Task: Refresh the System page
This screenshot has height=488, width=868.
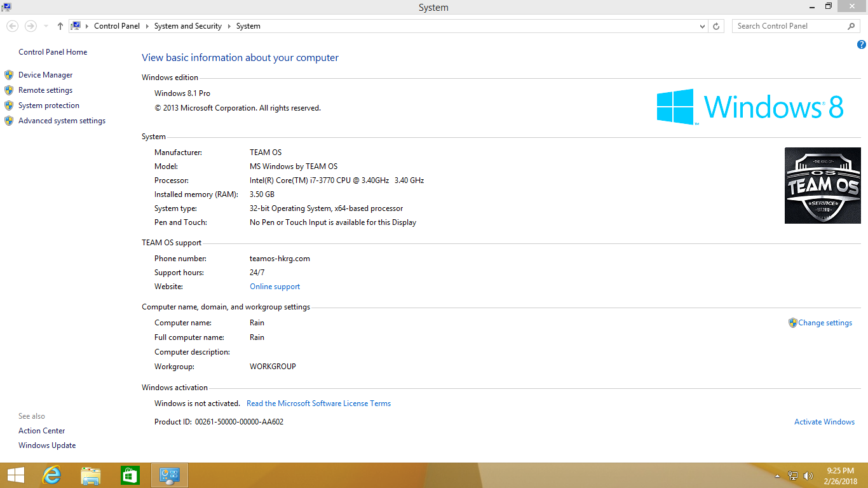Action: click(x=716, y=26)
